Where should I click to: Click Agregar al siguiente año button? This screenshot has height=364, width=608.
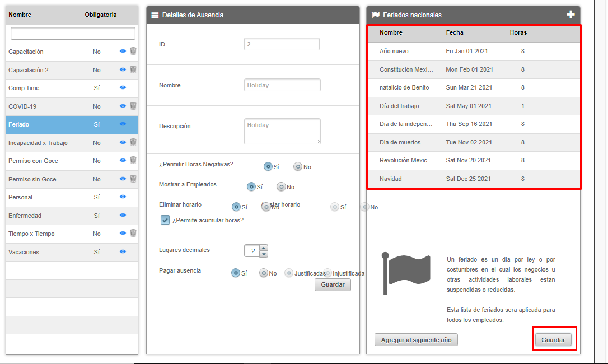[x=416, y=340]
